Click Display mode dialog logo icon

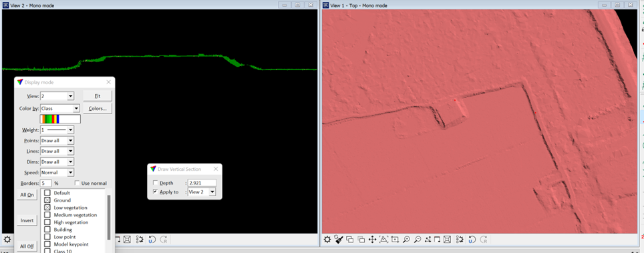20,82
